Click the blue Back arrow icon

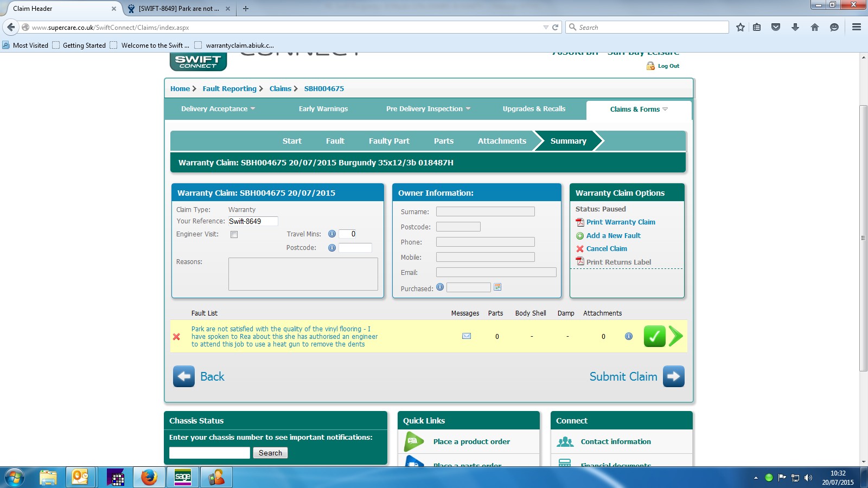tap(184, 376)
